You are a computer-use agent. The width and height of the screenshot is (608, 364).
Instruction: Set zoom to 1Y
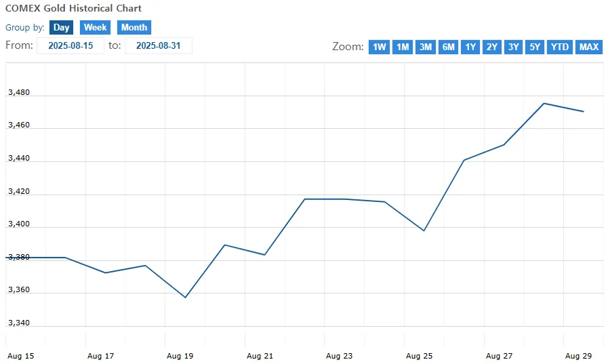470,47
